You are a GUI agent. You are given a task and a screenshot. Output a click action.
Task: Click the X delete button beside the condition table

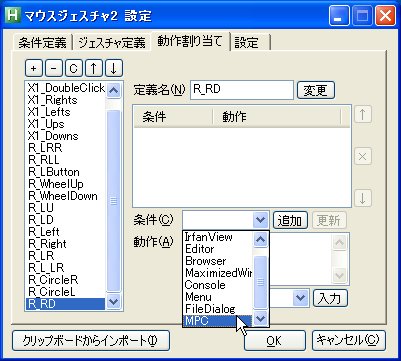tap(363, 157)
